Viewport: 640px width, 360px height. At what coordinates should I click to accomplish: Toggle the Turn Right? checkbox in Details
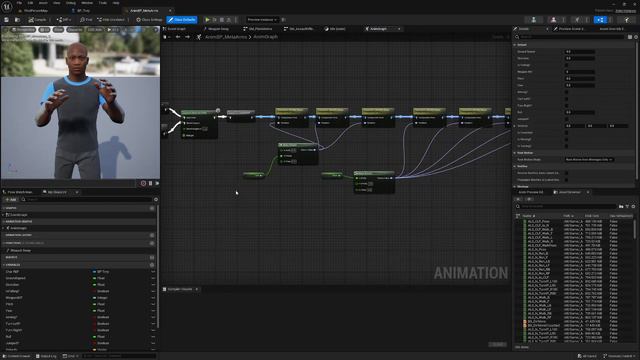pos(567,105)
